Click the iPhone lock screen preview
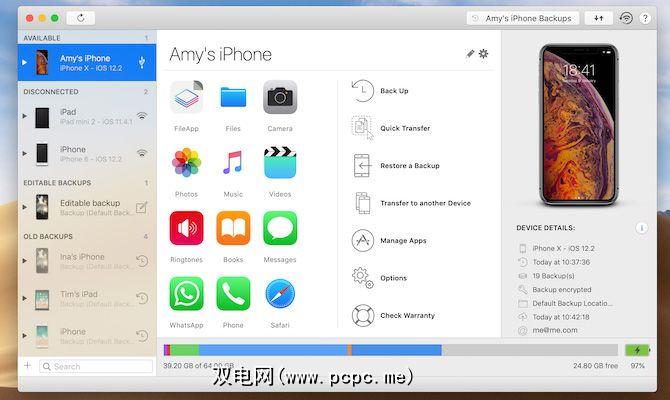The width and height of the screenshot is (670, 400). 579,125
